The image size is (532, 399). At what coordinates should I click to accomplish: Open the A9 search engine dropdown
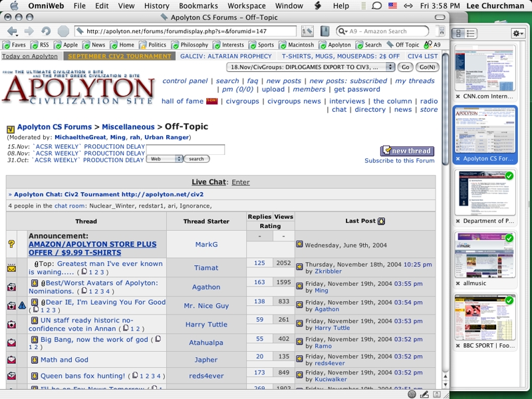pos(343,31)
